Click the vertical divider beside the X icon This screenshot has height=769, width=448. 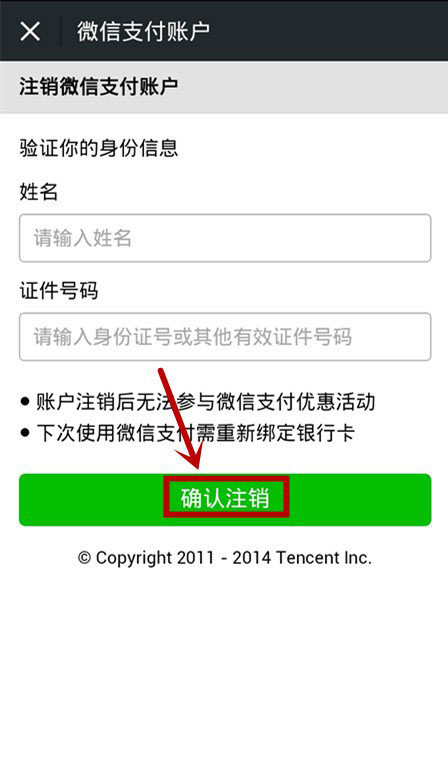click(61, 31)
